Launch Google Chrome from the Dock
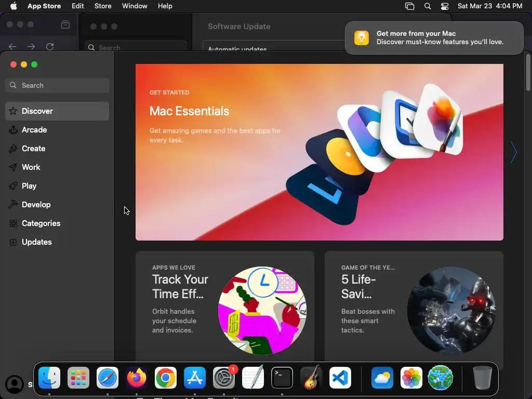The height and width of the screenshot is (399, 532). click(166, 378)
